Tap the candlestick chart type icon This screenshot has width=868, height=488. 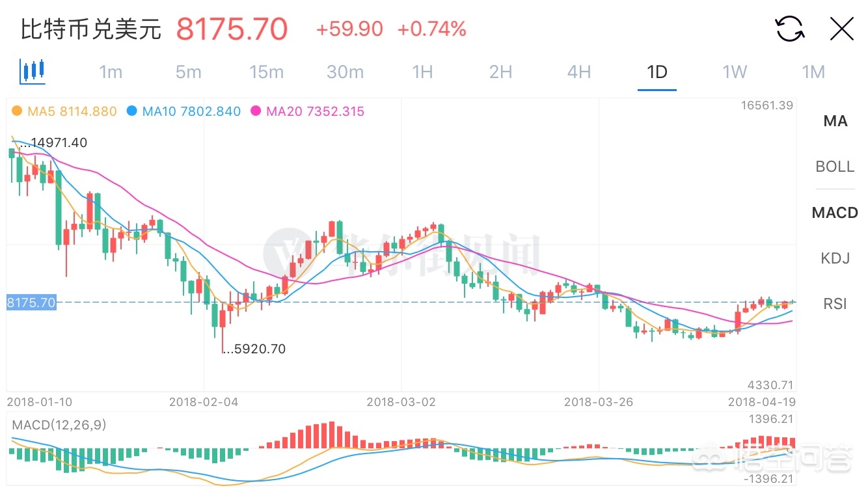(x=33, y=70)
